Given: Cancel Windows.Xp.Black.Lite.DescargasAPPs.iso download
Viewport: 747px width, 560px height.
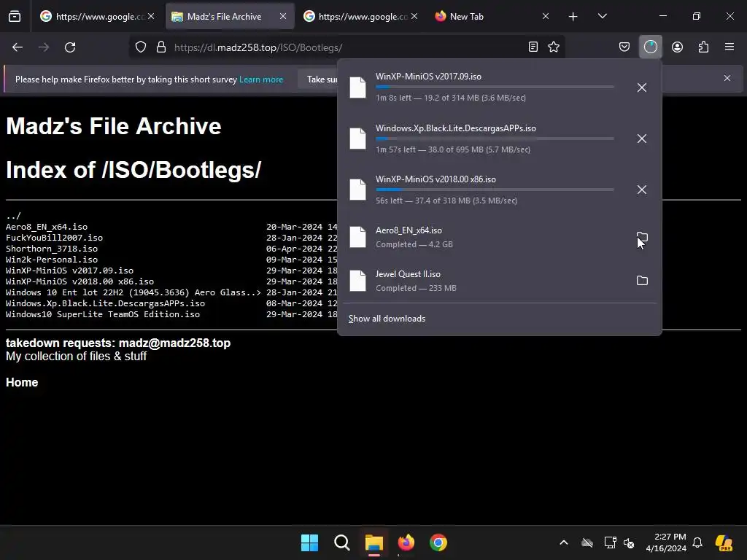Looking at the screenshot, I should pyautogui.click(x=642, y=139).
